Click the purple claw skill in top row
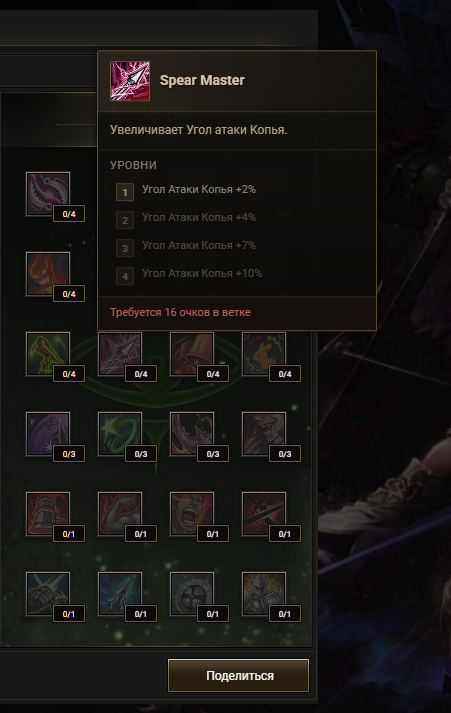The image size is (451, 713). pos(48,194)
